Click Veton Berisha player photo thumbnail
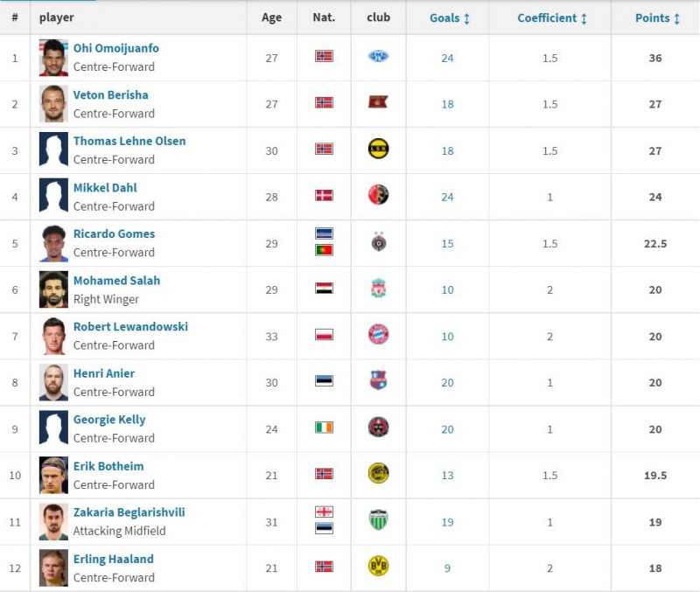The width and height of the screenshot is (700, 592). coord(53,103)
